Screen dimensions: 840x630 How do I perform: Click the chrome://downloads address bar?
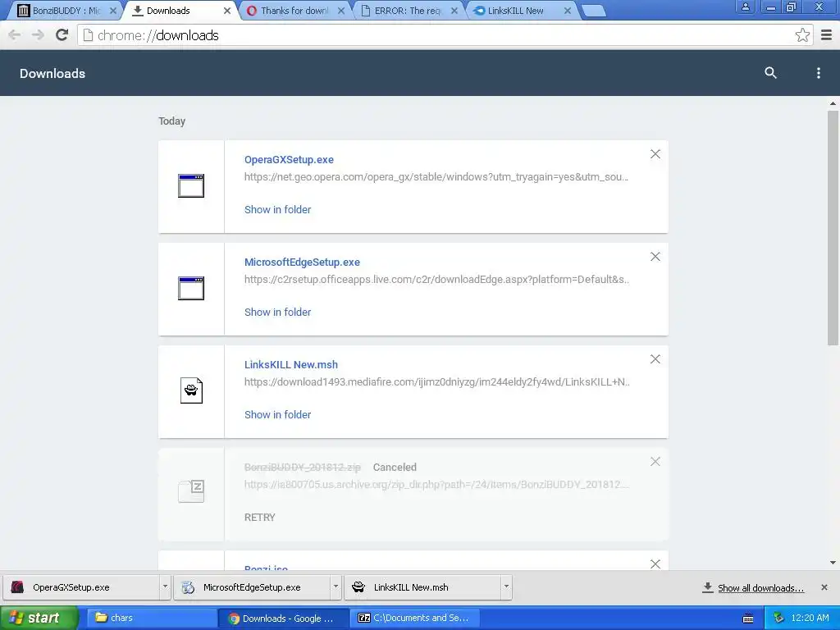point(445,35)
